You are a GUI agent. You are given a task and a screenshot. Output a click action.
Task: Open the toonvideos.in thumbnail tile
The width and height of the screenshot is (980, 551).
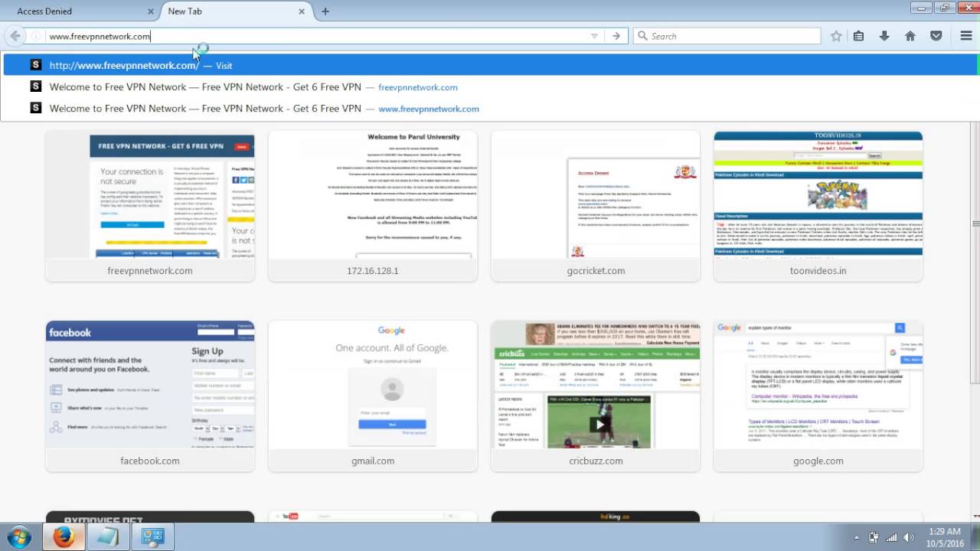point(818,206)
